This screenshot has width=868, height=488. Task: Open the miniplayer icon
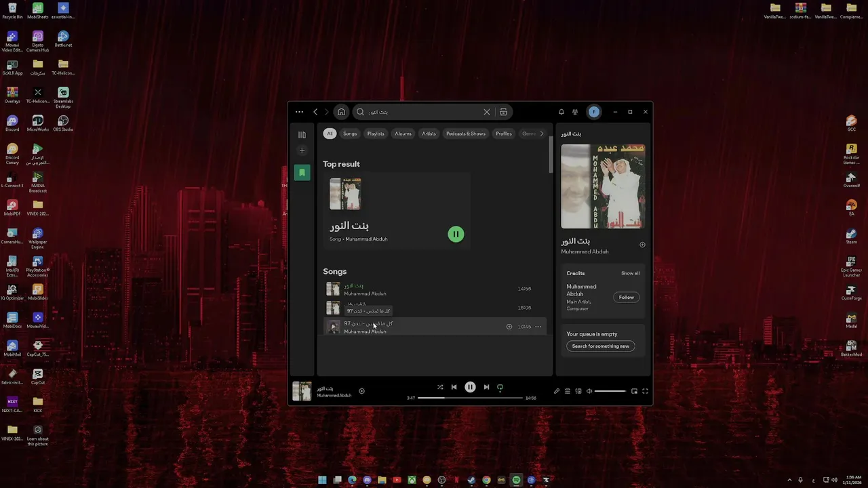(634, 391)
